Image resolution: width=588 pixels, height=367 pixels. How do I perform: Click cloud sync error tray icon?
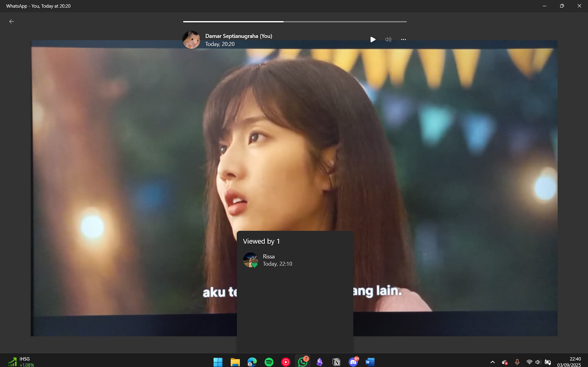[x=504, y=362]
